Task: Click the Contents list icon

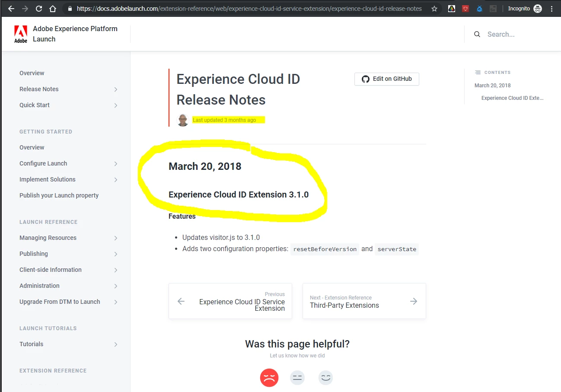Action: tap(478, 73)
